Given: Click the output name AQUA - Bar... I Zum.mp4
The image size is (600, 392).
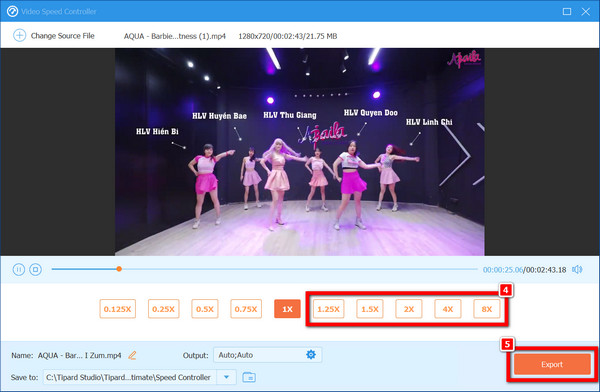Looking at the screenshot, I should (x=80, y=355).
